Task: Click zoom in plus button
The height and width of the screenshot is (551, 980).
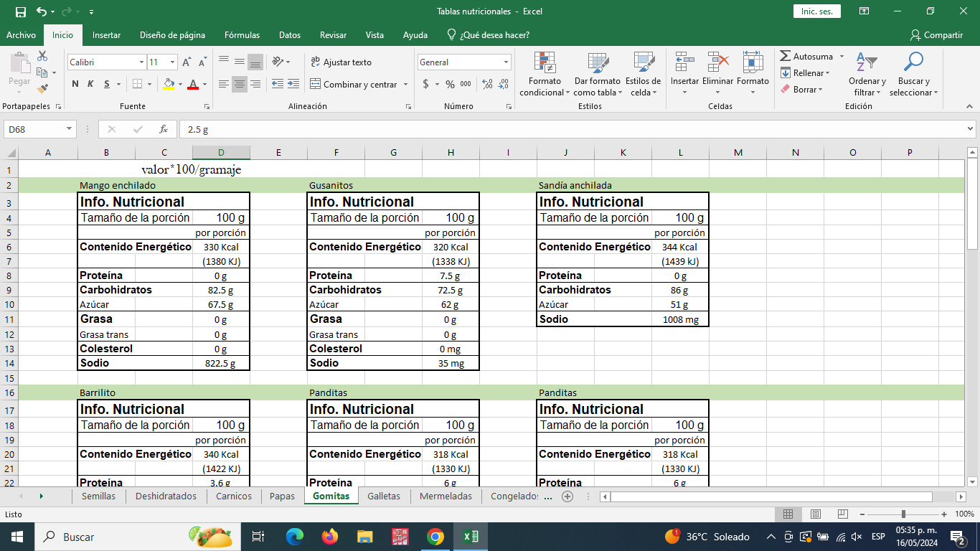Action: click(946, 514)
